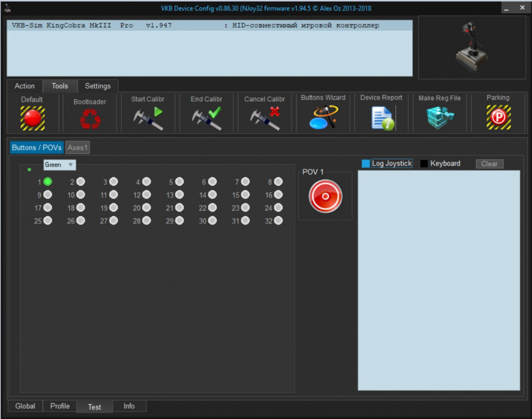
Task: Click the small green LED dot
Action: click(x=29, y=169)
